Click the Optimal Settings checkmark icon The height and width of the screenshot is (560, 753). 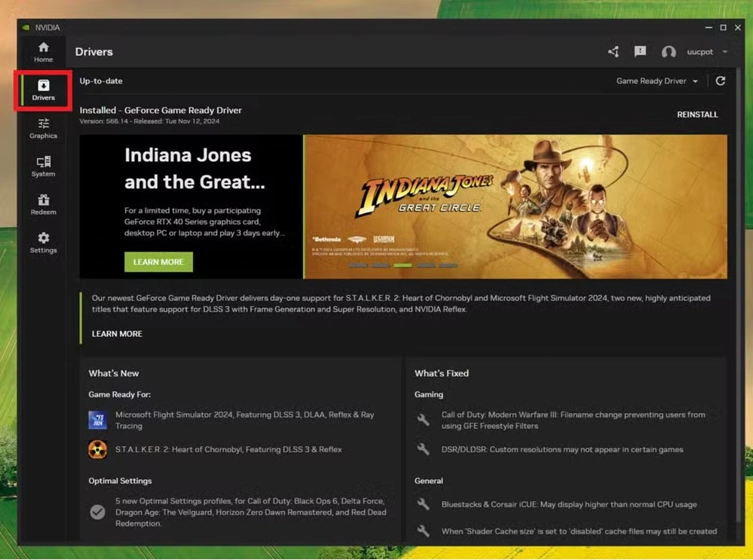pos(97,512)
